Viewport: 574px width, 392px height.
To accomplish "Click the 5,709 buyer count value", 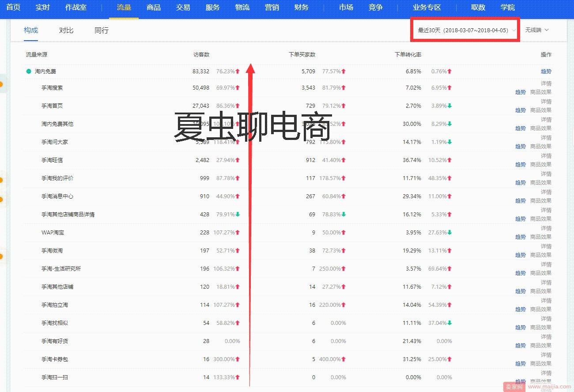I will (309, 72).
